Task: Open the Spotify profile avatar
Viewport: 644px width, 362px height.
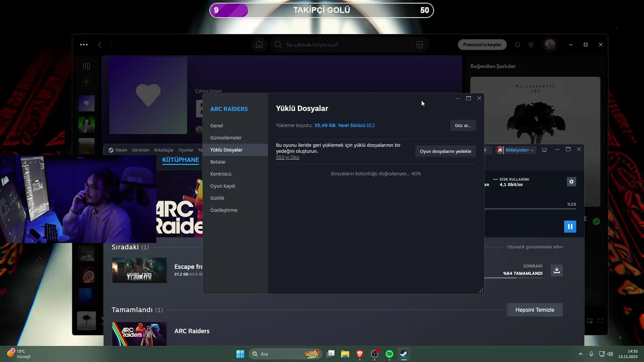Action: (x=549, y=45)
